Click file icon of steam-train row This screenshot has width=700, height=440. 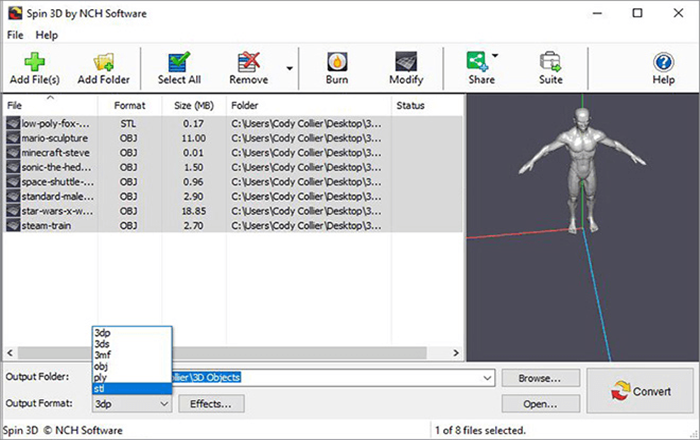(13, 225)
